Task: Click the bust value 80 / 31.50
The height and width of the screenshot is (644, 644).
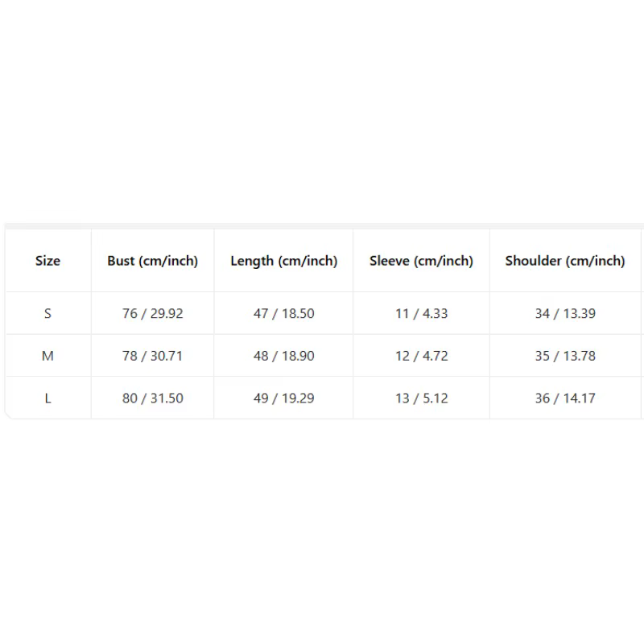Action: point(152,398)
